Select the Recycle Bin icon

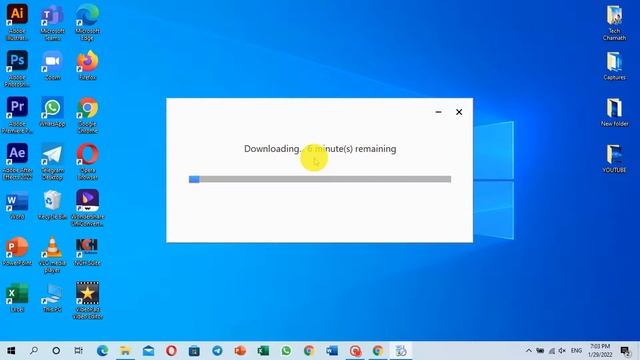(52, 204)
